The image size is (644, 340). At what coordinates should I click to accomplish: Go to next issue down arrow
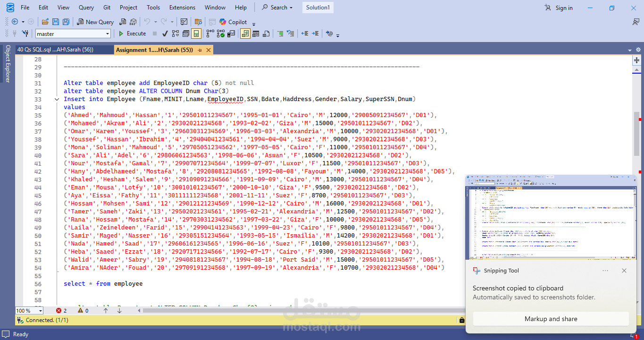[119, 311]
